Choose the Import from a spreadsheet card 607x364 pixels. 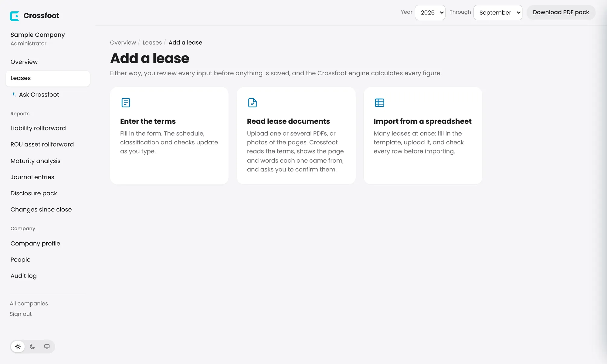423,136
